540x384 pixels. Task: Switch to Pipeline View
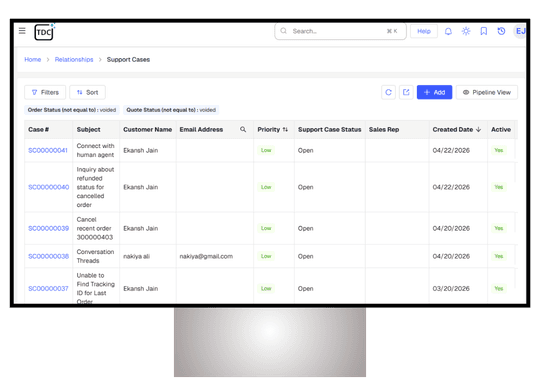(x=487, y=92)
